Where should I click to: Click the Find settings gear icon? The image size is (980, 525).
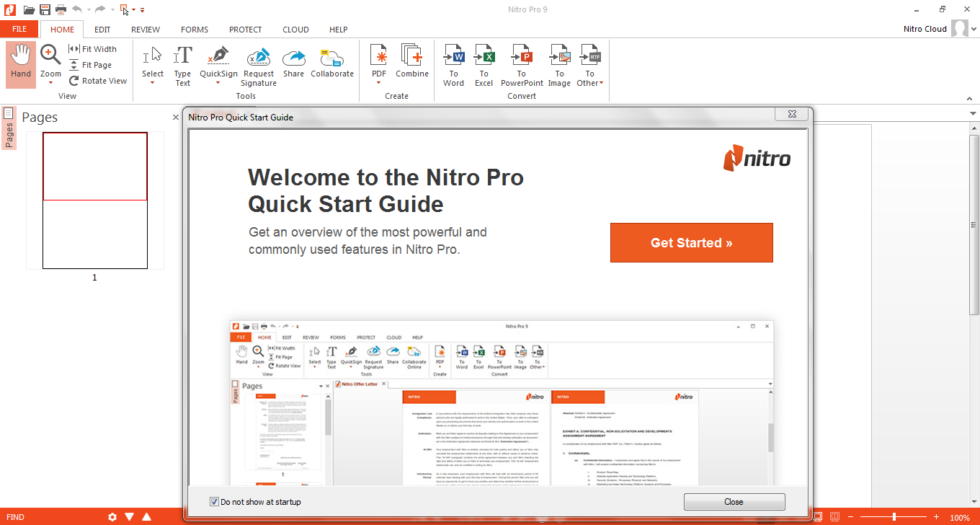tap(112, 517)
